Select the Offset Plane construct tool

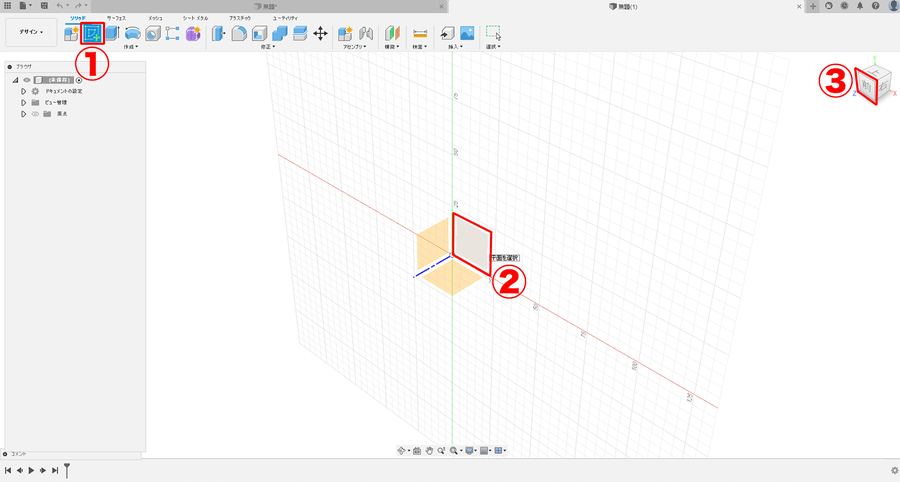pos(392,33)
